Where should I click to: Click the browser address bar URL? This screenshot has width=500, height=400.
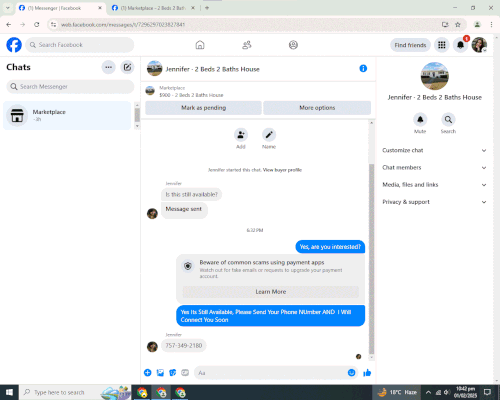(123, 25)
